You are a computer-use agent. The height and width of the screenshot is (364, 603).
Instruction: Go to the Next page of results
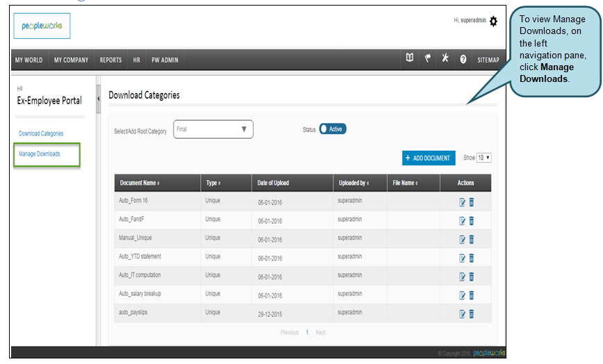pos(320,333)
